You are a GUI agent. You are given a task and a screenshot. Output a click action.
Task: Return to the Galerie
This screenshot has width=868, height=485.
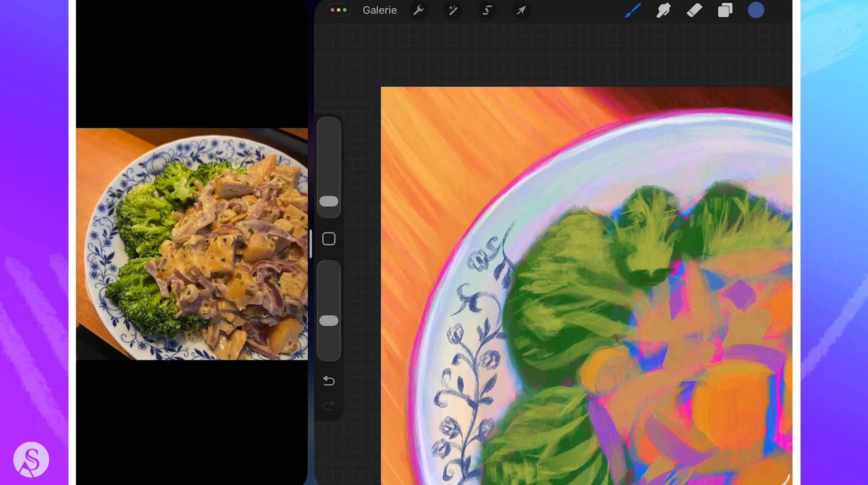pyautogui.click(x=379, y=10)
